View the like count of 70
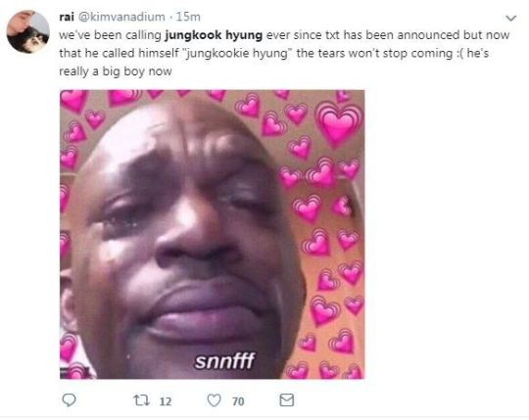Viewport: 529px width, 420px height. (x=238, y=401)
